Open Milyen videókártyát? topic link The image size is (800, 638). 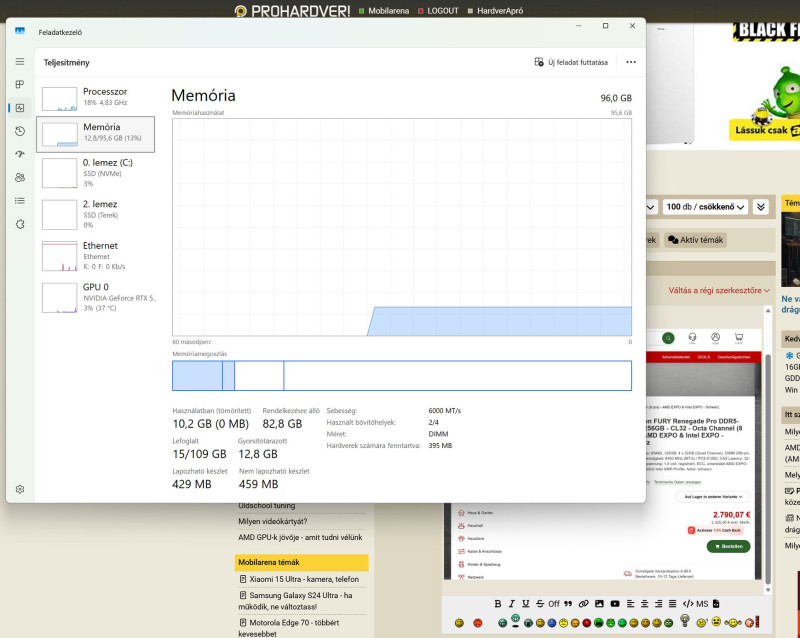pyautogui.click(x=272, y=521)
